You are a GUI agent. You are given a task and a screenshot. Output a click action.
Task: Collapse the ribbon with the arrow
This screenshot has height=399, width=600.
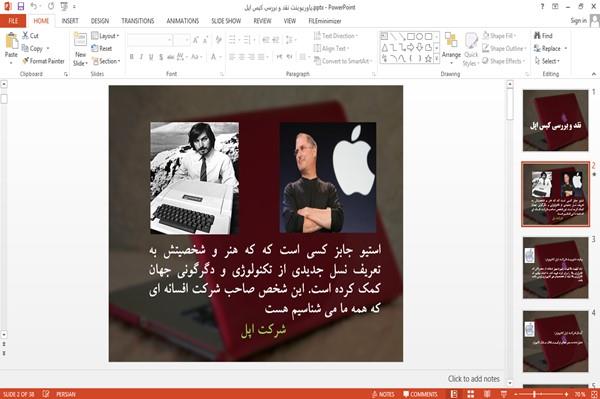coord(594,74)
